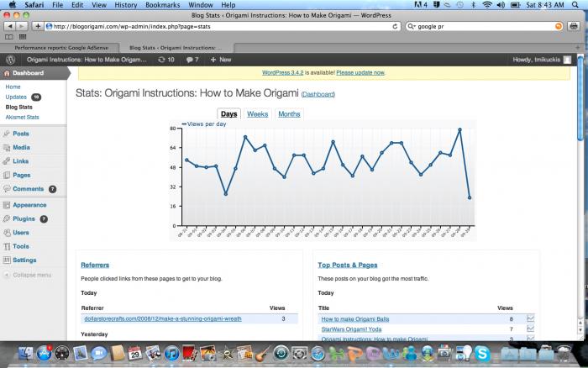Open How to make Origami Balls post
Screen dimensions: 588x368
pyautogui.click(x=355, y=319)
